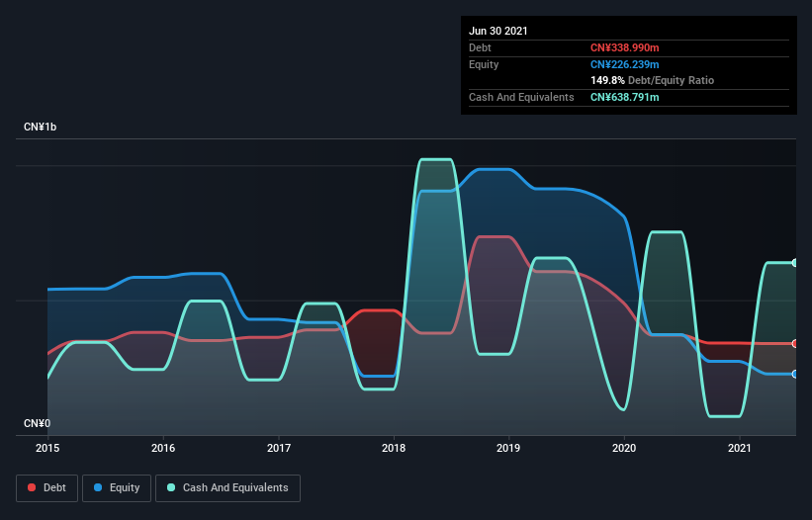
Task: Click the teal Cash legend dot
Action: coord(171,487)
